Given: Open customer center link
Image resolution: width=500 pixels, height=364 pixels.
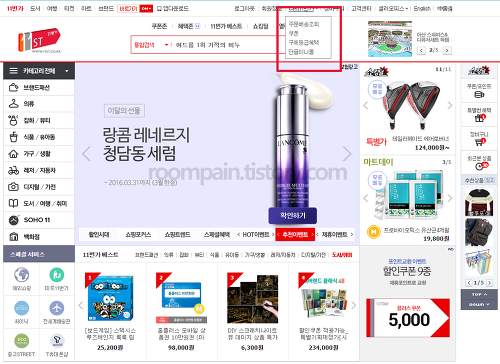Looking at the screenshot, I should click(361, 9).
